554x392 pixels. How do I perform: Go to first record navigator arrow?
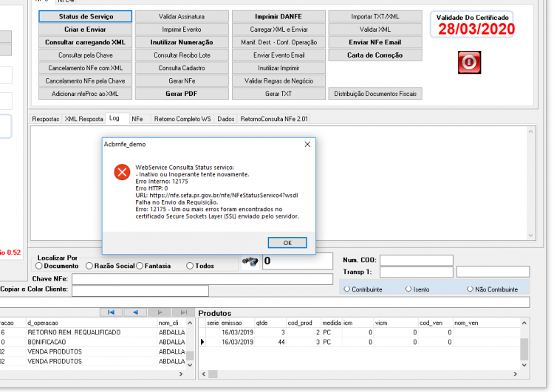[111, 312]
